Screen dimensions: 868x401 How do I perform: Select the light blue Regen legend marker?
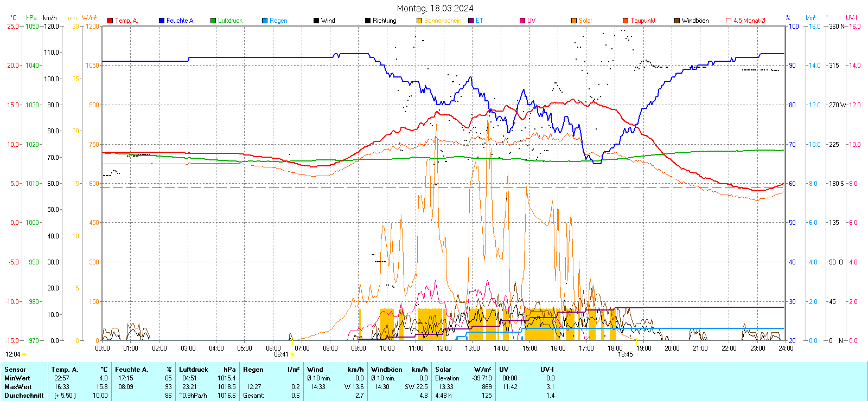pos(265,21)
